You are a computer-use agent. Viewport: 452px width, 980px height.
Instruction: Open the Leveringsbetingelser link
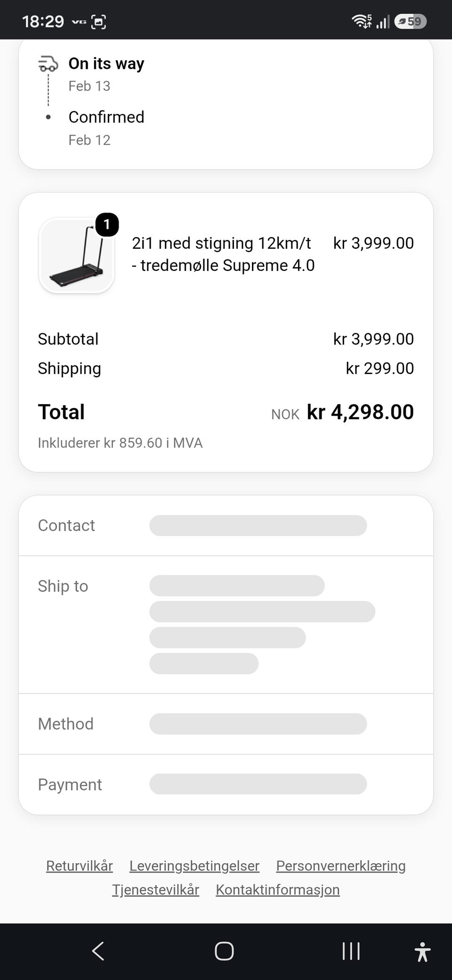tap(194, 866)
